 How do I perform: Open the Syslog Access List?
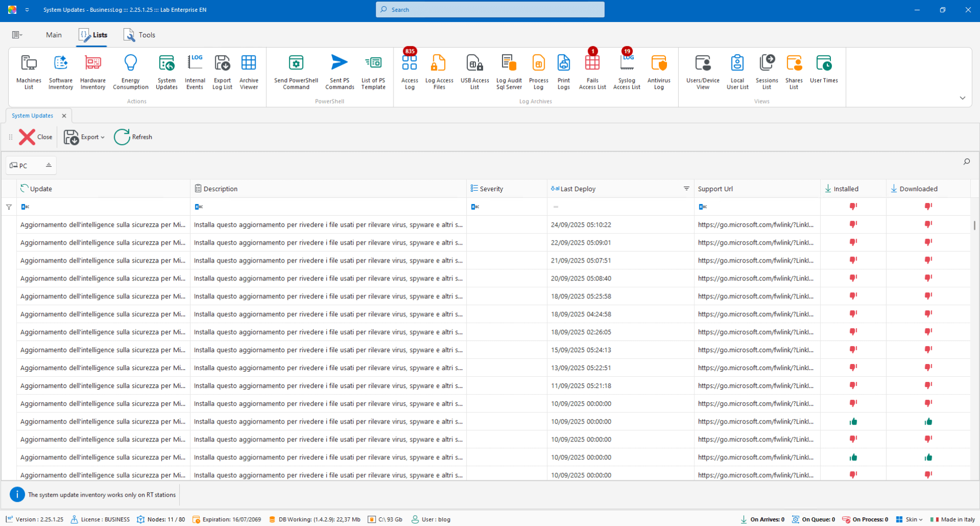pyautogui.click(x=627, y=72)
